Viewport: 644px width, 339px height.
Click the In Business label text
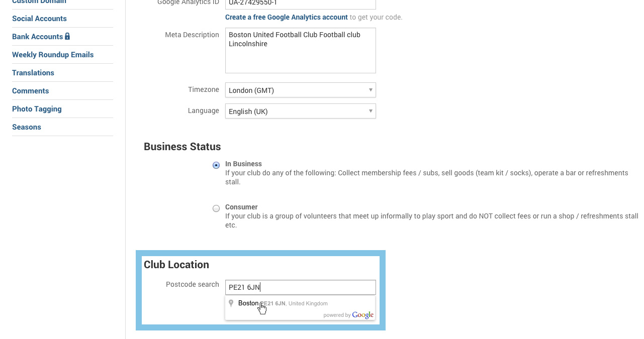(243, 164)
